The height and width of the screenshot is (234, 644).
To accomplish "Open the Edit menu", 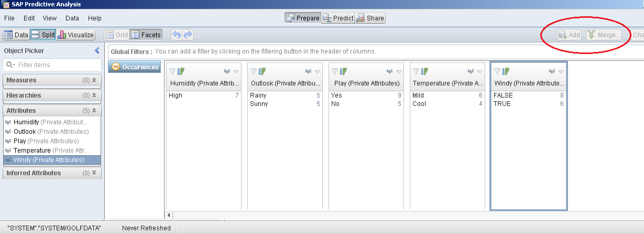I will tap(29, 18).
